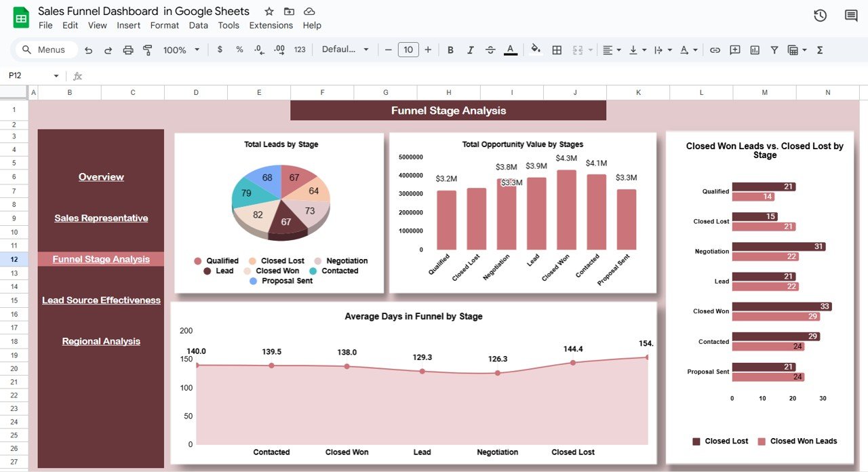This screenshot has height=472, width=868.
Task: Go to Lead Source Effectiveness link
Action: pos(101,300)
